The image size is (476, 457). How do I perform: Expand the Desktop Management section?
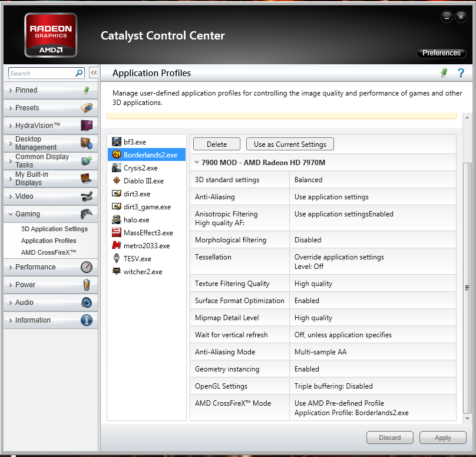click(11, 143)
